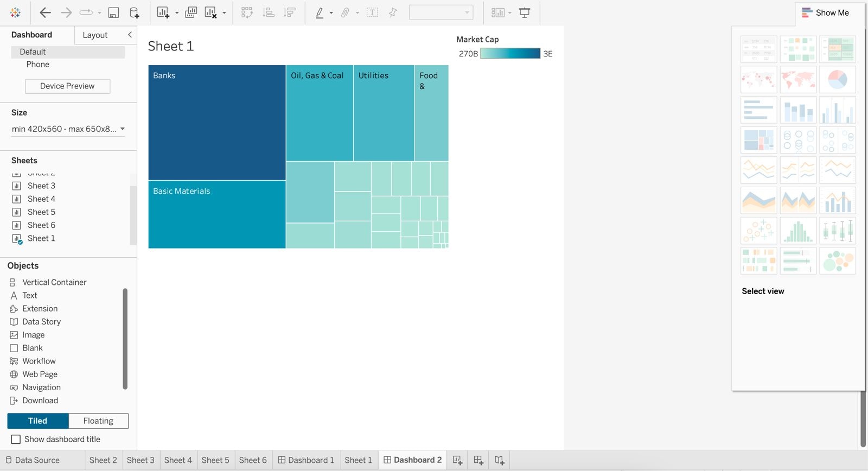
Task: Click the show mark labels icon
Action: (372, 12)
